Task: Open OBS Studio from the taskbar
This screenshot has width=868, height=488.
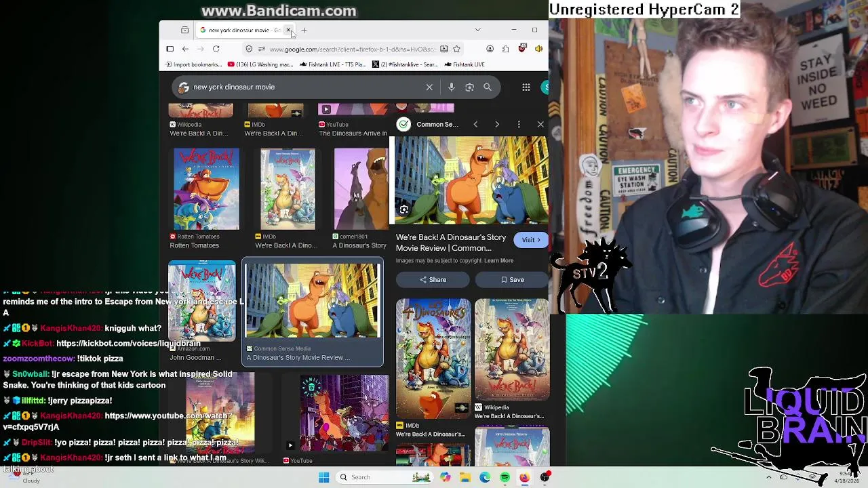Action: [x=545, y=477]
